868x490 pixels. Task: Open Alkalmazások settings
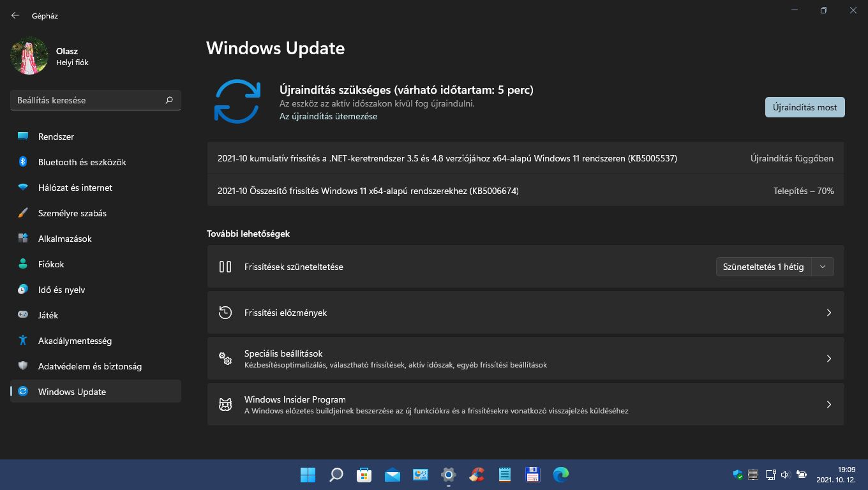click(x=96, y=239)
